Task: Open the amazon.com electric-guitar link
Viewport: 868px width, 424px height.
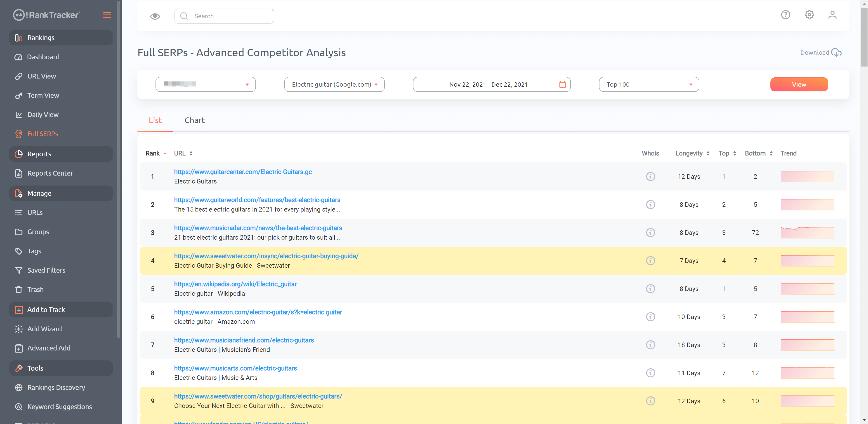Action: [258, 312]
